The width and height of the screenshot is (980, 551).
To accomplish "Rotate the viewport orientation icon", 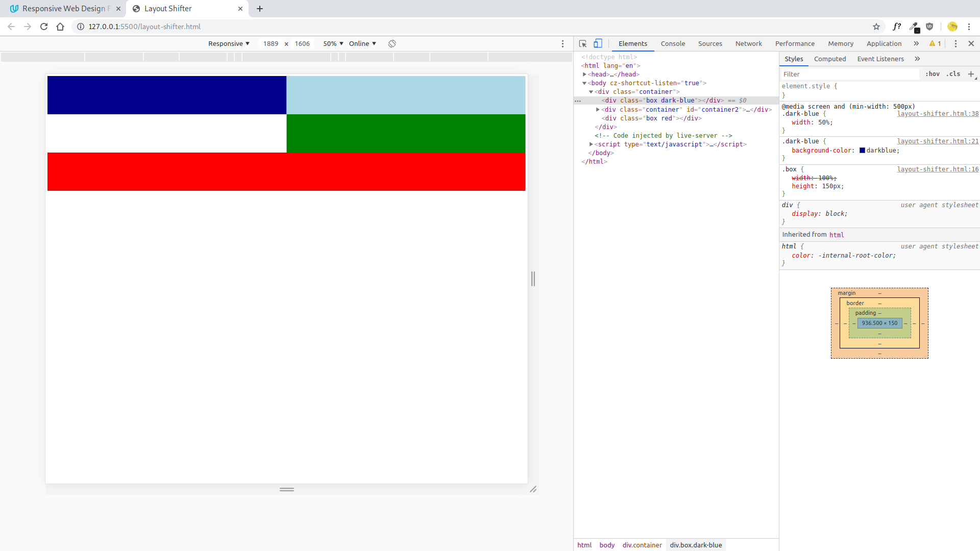I will coord(392,44).
